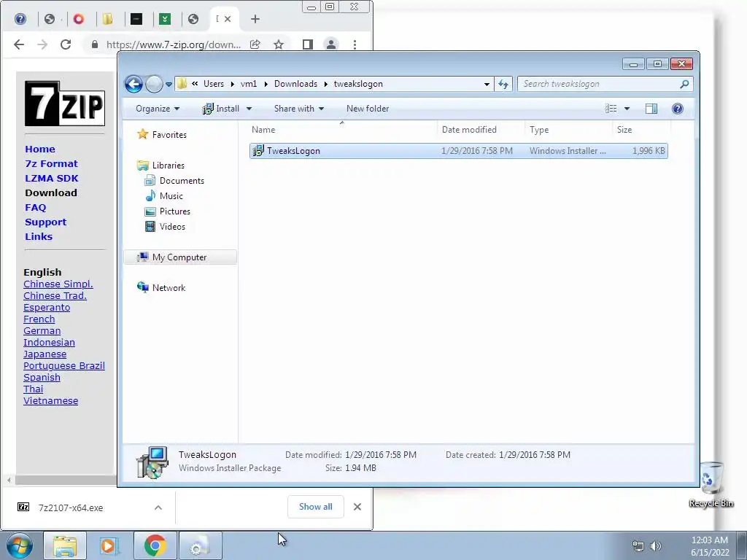Go back in Chrome browser
The width and height of the screenshot is (747, 560).
(18, 44)
